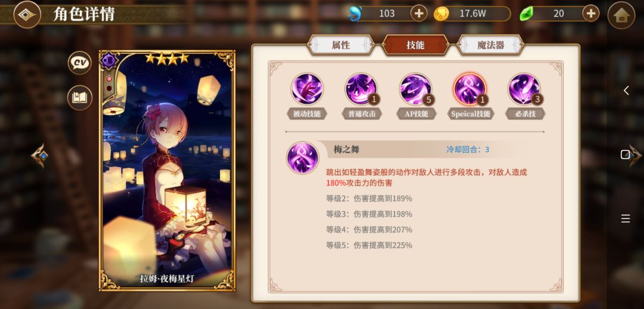This screenshot has height=309, width=644.
Task: Click the back diamond icon beside 角色详情
Action: click(27, 14)
